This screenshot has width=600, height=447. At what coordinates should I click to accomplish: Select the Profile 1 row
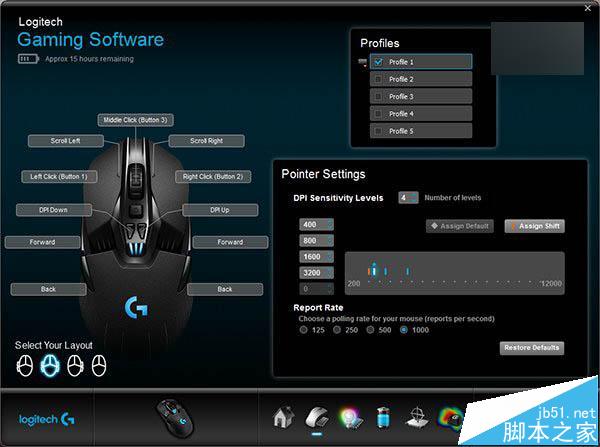[421, 62]
